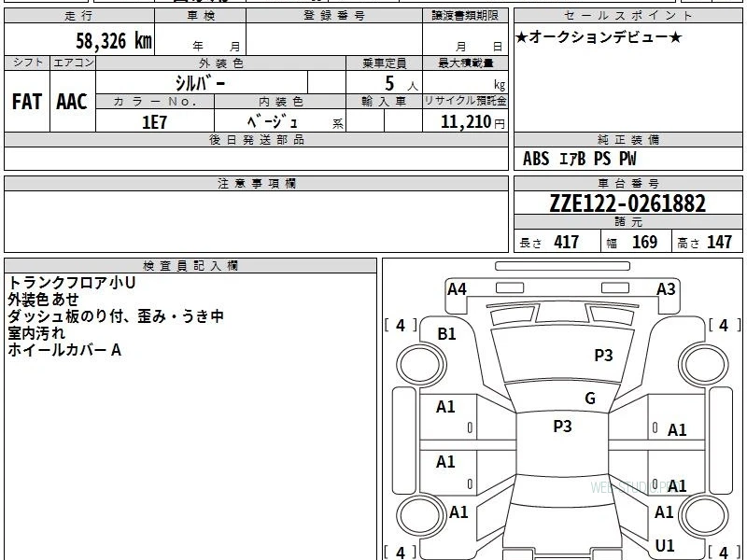Click the note トランクフロア小U

[x=72, y=283]
